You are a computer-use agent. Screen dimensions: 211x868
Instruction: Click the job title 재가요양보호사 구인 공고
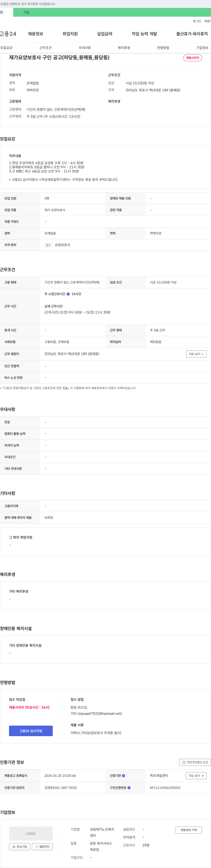click(59, 58)
